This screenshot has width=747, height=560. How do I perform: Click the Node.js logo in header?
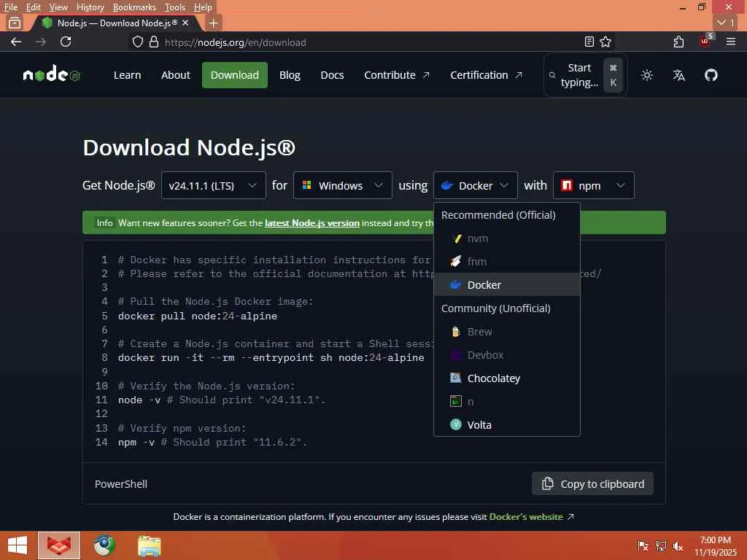52,75
